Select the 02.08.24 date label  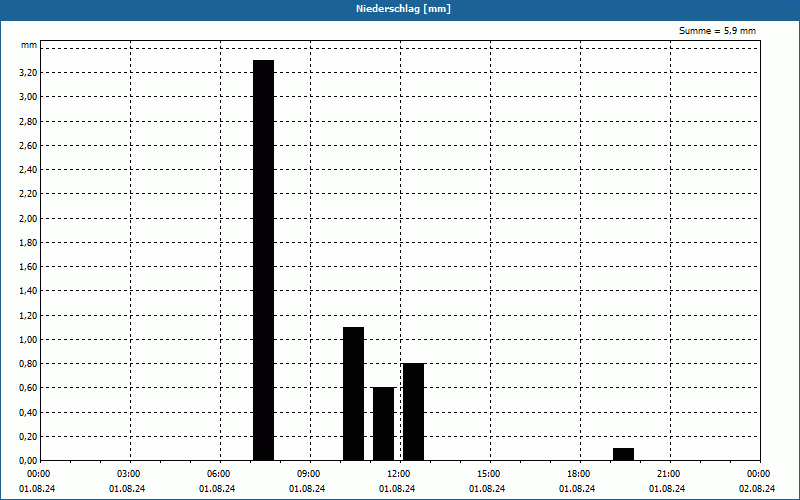[757, 489]
